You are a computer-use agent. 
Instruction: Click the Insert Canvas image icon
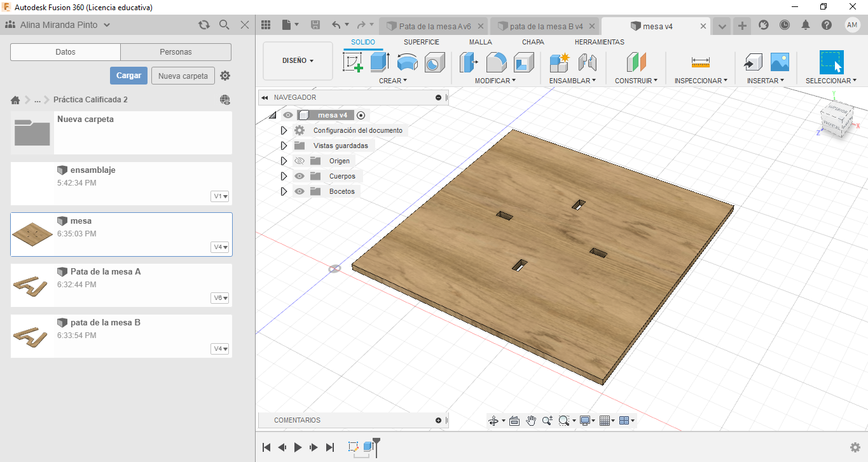[x=780, y=62]
